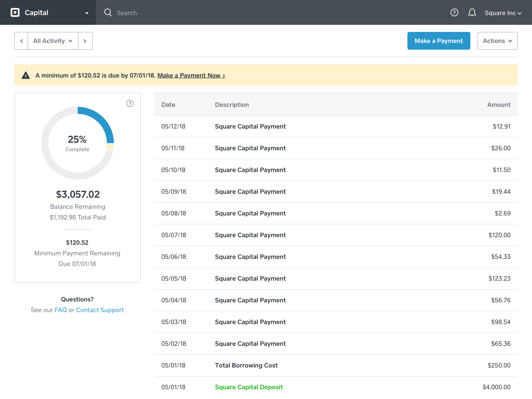Select the $26.00 amount on 05/11/18
Viewport: 532px width, 399px height.
coord(501,148)
